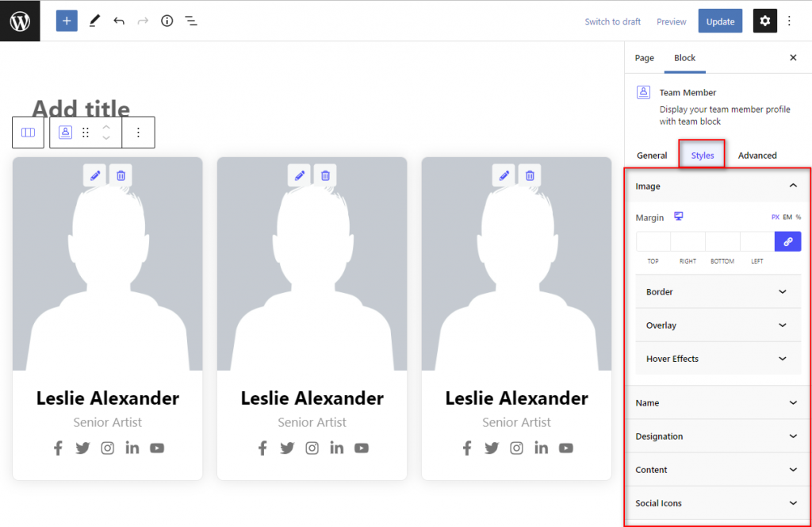Delete the third team member image

coord(530,175)
